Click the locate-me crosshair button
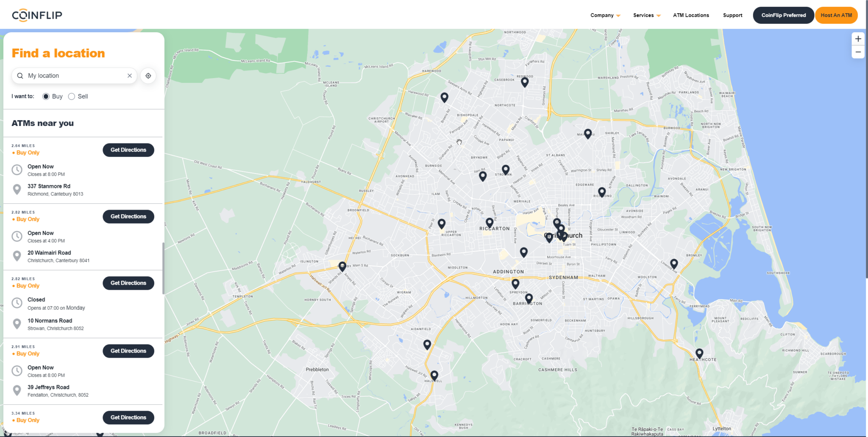 148,76
